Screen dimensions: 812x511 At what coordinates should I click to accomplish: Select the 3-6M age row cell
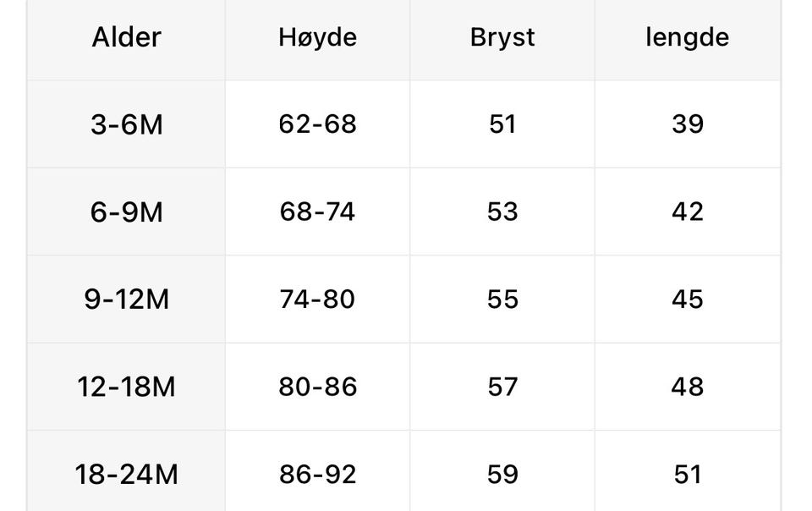(x=126, y=124)
